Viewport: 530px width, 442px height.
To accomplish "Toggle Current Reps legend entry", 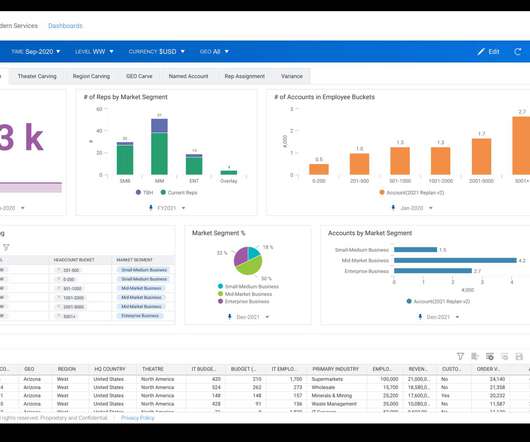I will [x=178, y=192].
